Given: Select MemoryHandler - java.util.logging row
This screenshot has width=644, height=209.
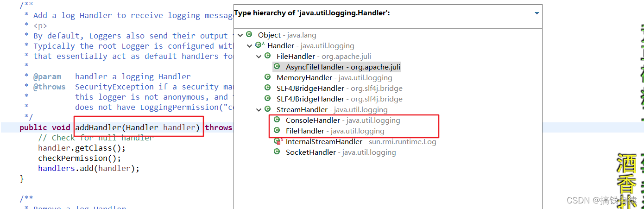Looking at the screenshot, I should click(335, 78).
